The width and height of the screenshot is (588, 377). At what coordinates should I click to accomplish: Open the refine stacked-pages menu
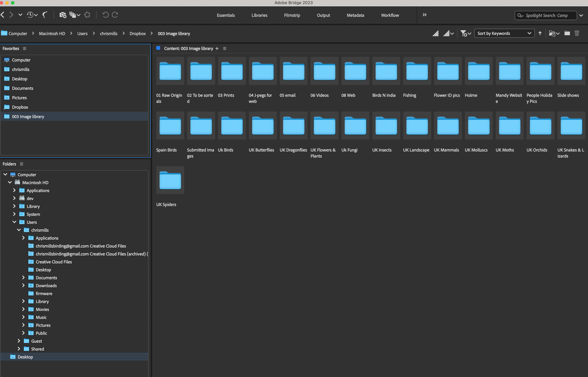coord(75,15)
